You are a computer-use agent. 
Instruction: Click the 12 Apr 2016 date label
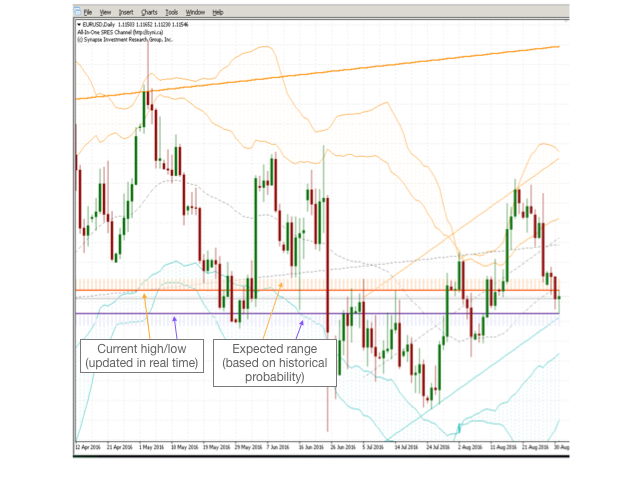click(88, 447)
